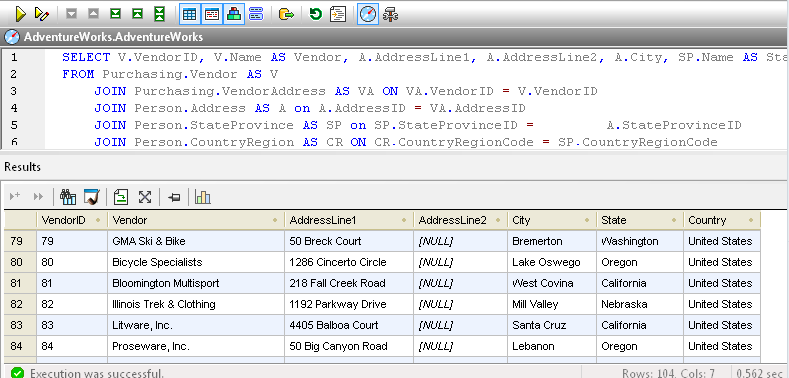Select the AdventureWorks.AdventureWorks title tab
Screen dimensions: 789x378
(113, 37)
